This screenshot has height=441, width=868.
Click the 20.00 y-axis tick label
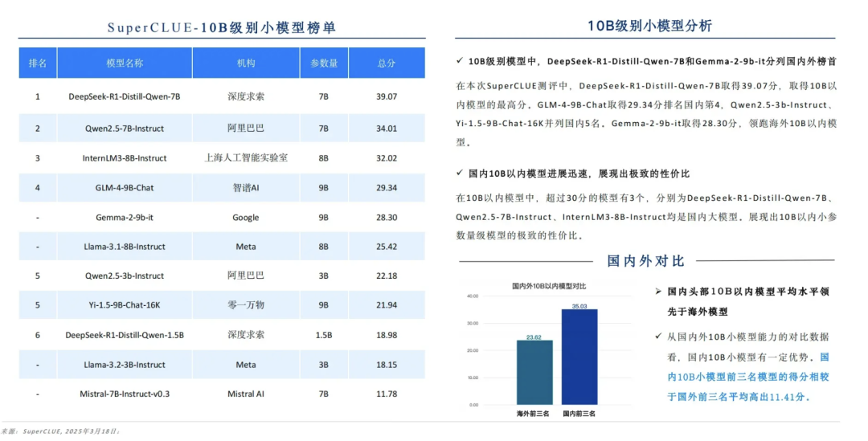click(473, 351)
